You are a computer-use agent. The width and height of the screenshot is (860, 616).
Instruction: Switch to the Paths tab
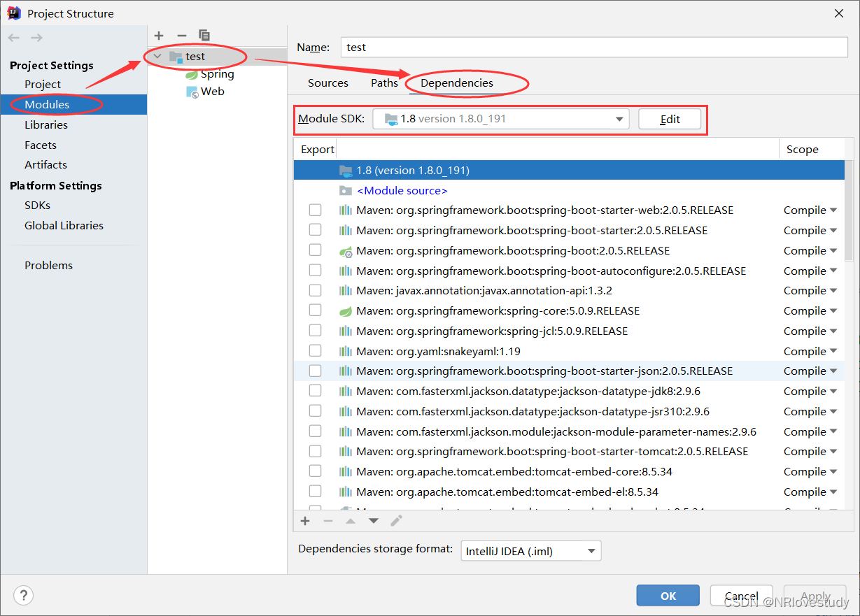[384, 83]
